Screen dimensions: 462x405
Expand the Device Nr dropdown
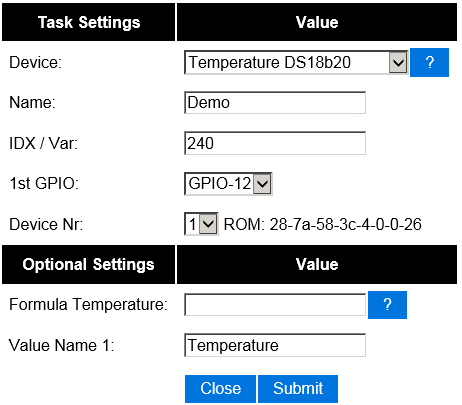(x=201, y=224)
